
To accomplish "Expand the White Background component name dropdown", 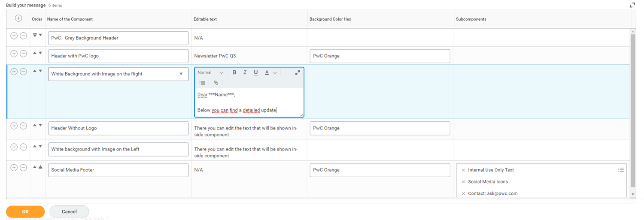I will (181, 74).
